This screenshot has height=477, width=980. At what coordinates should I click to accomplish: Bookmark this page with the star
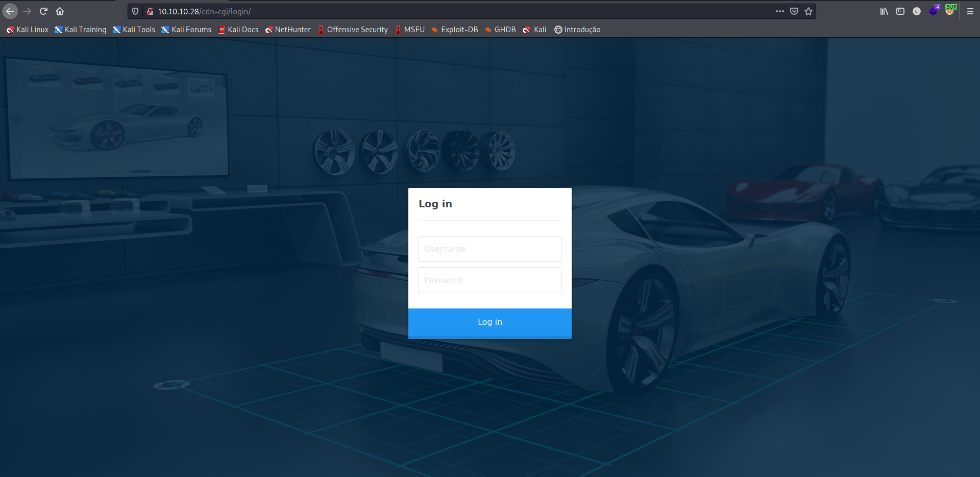pyautogui.click(x=808, y=11)
